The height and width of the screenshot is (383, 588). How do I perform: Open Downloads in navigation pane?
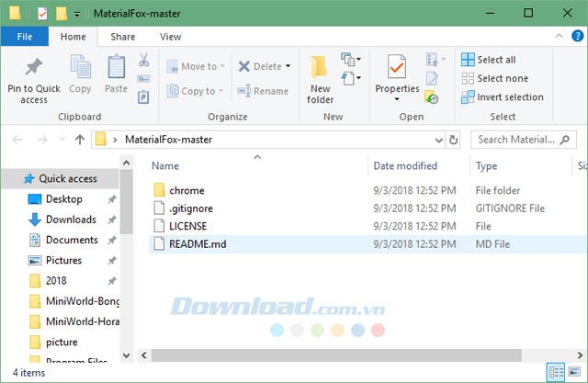[x=71, y=220]
